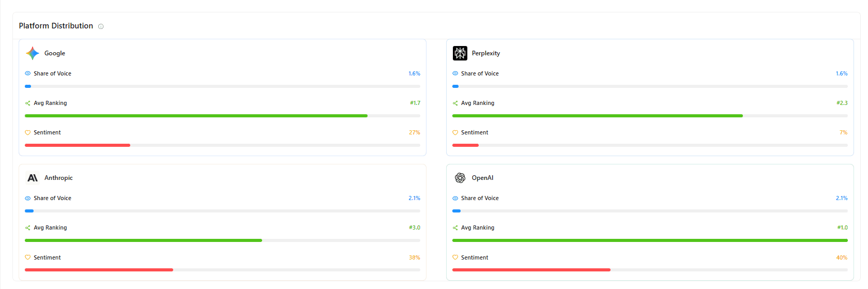Click the Google Share of Voice progress bar
Viewport: 868px width, 289px height.
click(222, 86)
